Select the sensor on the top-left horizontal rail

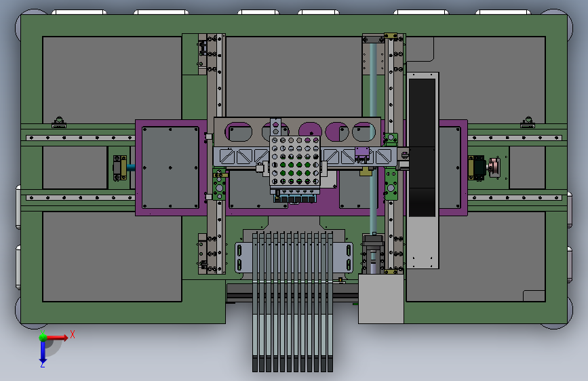click(x=59, y=122)
